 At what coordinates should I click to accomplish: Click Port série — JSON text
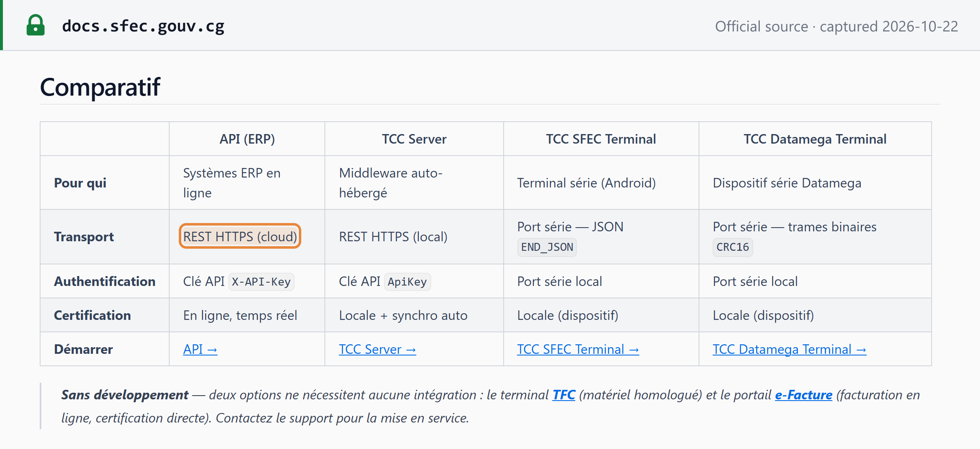(x=570, y=227)
